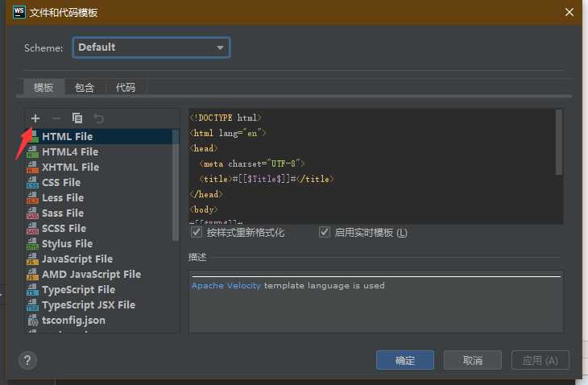Select TypeScript File text in list
The image size is (588, 385).
pyautogui.click(x=79, y=290)
